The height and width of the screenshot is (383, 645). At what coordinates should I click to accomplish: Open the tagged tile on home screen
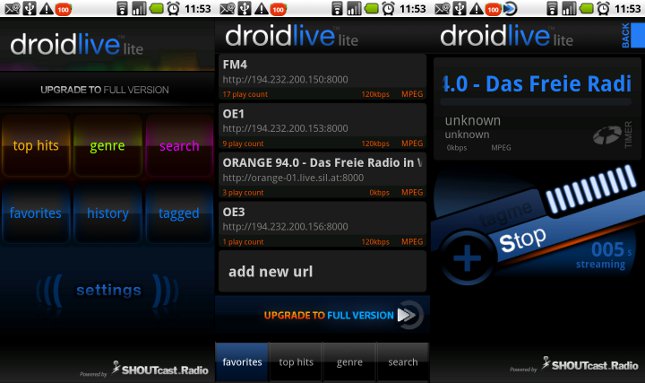point(179,213)
